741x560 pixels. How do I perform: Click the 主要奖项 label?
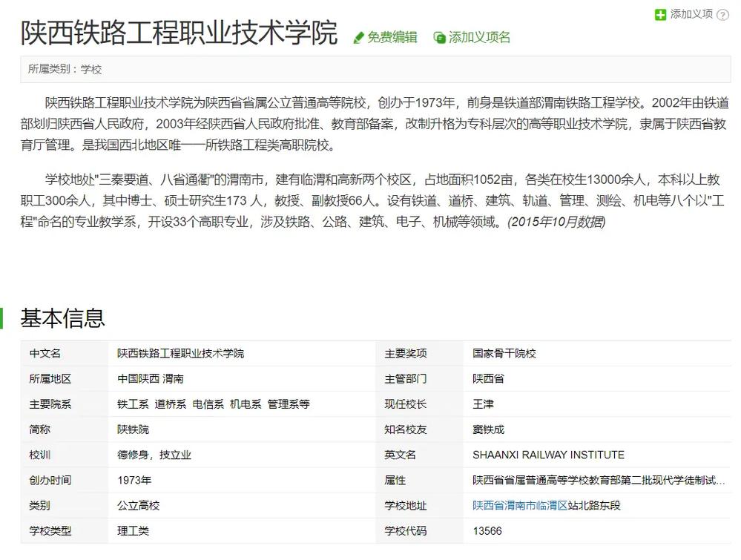(406, 354)
